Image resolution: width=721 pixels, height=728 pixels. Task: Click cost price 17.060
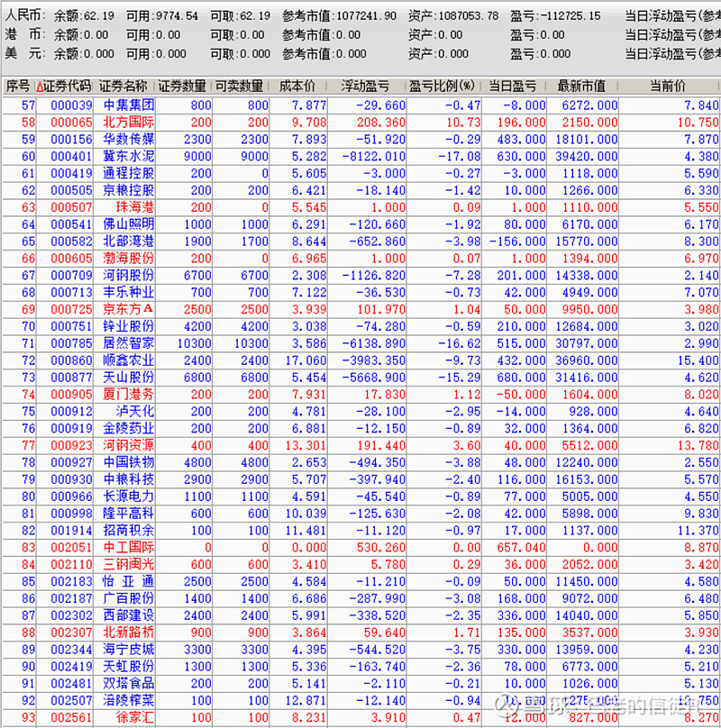pos(306,360)
